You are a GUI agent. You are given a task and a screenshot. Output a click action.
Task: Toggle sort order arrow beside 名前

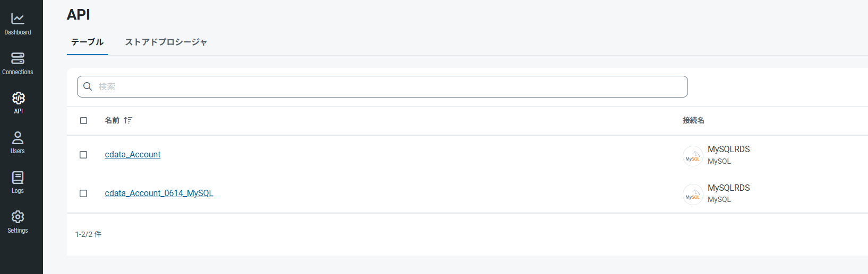click(x=128, y=120)
